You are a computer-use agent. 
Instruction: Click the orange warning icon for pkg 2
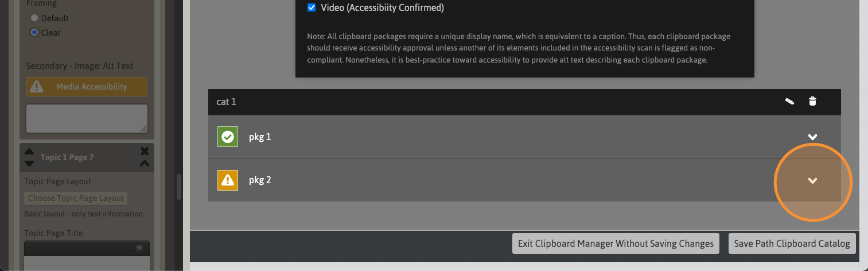point(228,180)
